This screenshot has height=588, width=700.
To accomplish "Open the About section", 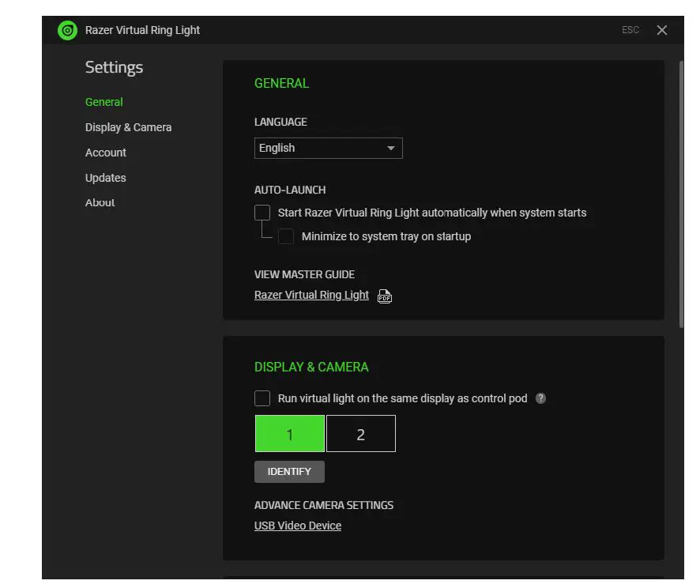I will 100,202.
